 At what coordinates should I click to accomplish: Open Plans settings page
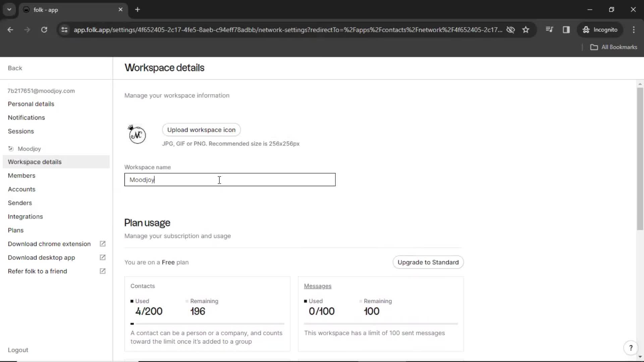15,230
